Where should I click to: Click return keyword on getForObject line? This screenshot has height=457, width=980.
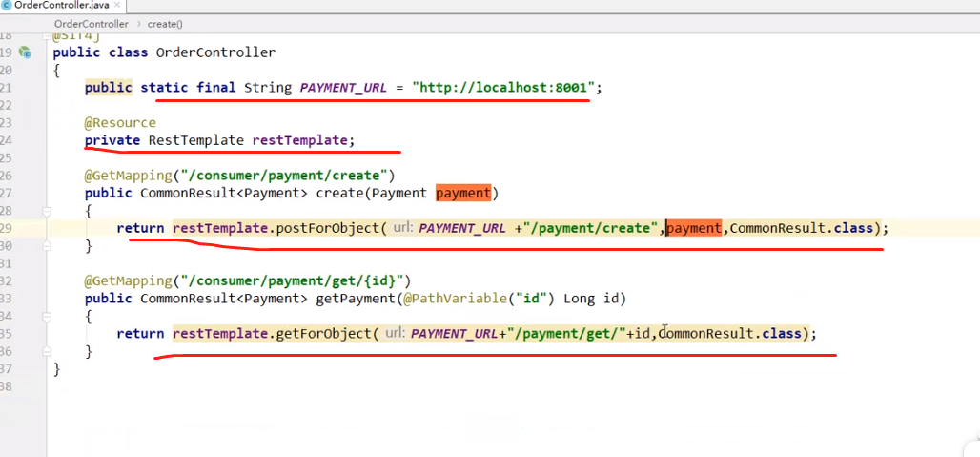pos(141,333)
